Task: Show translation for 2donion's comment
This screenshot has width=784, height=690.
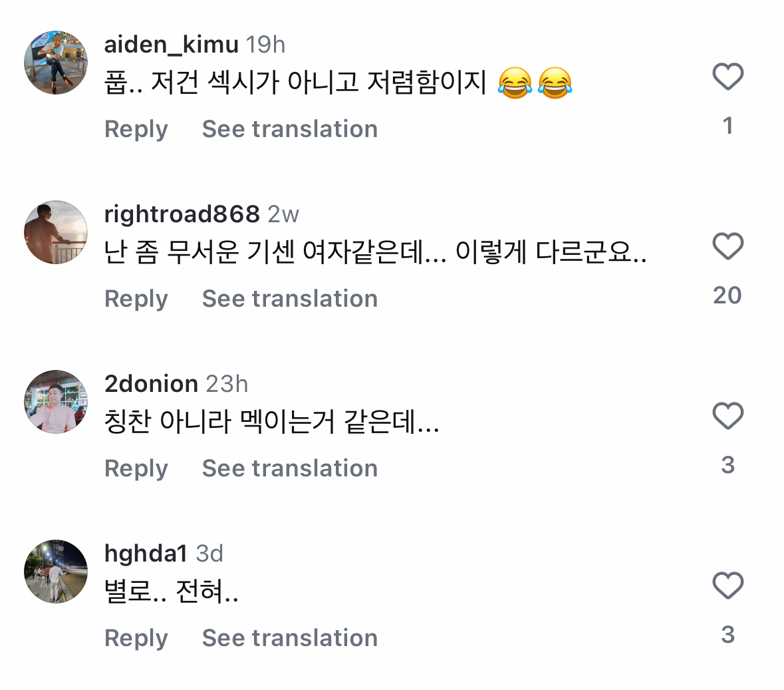Action: coord(290,468)
